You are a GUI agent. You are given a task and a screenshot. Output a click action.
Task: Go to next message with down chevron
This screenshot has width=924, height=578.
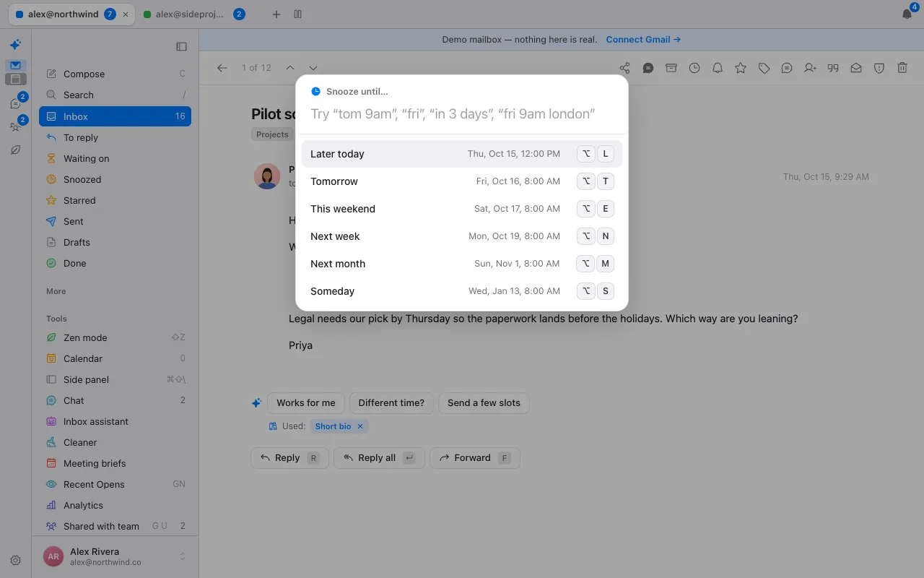point(313,68)
